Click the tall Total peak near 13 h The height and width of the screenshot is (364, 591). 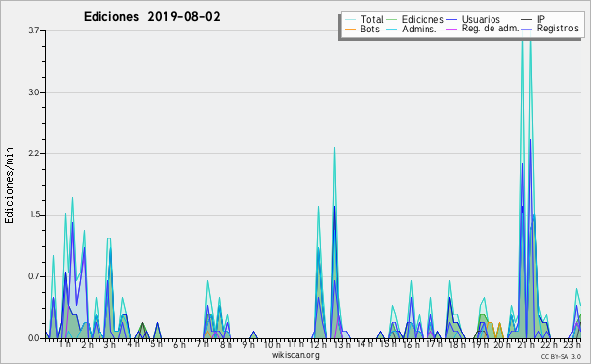click(x=334, y=148)
